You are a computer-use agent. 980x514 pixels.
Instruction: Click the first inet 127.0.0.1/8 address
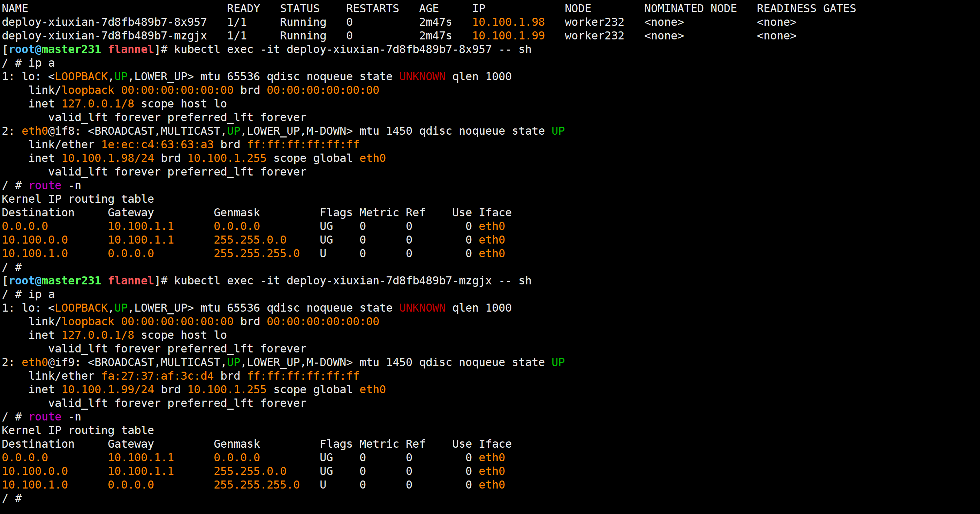[98, 104]
